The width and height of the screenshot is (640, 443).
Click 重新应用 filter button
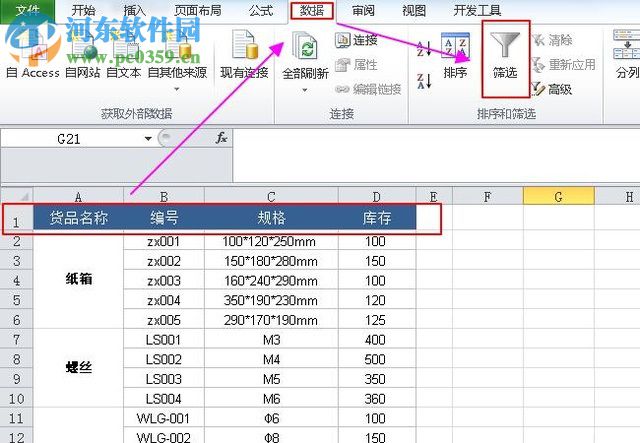[563, 65]
